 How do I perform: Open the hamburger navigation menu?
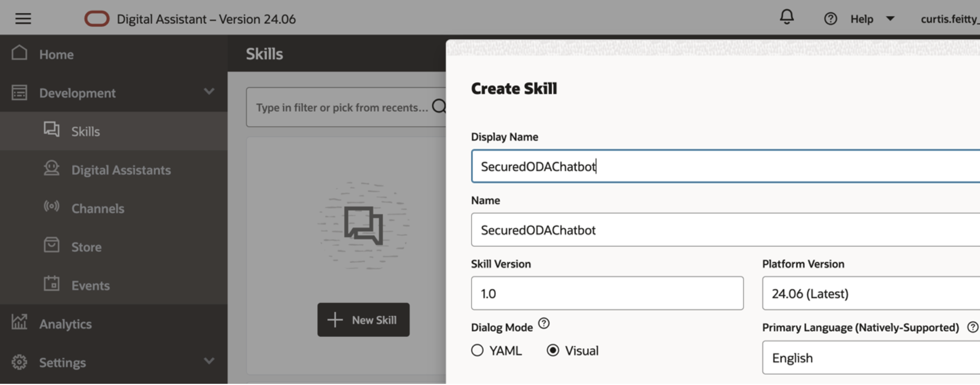coord(23,18)
